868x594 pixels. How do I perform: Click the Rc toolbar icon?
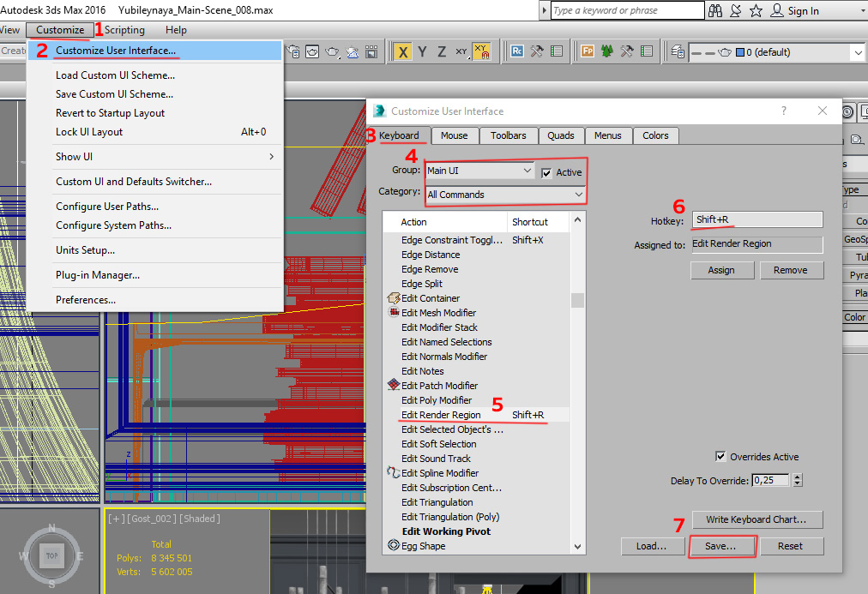(x=517, y=51)
